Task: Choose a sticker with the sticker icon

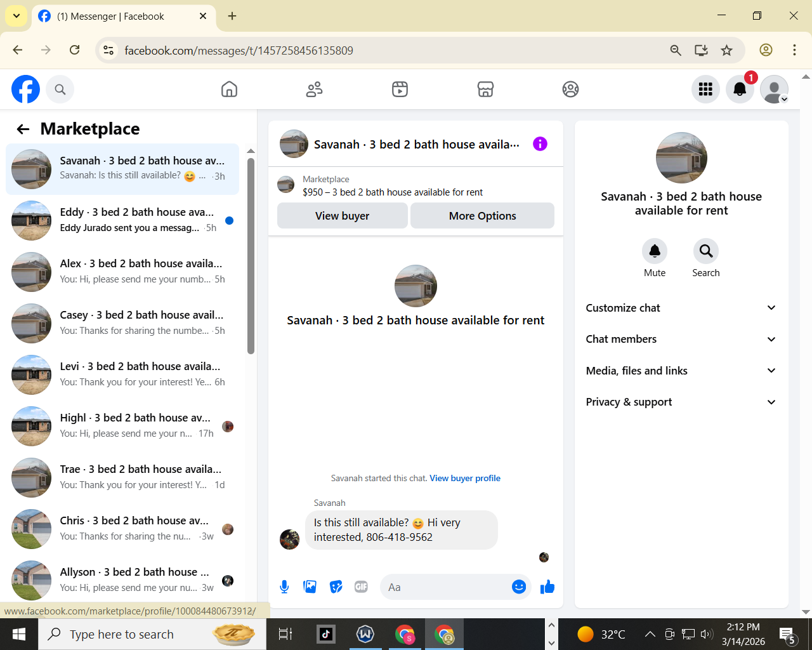Action: (x=336, y=587)
